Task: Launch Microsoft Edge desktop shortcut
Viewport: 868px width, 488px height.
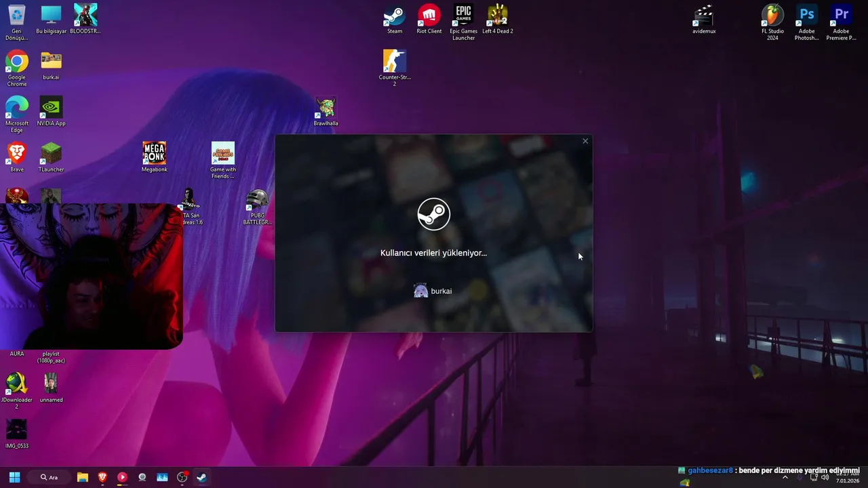Action: [16, 115]
